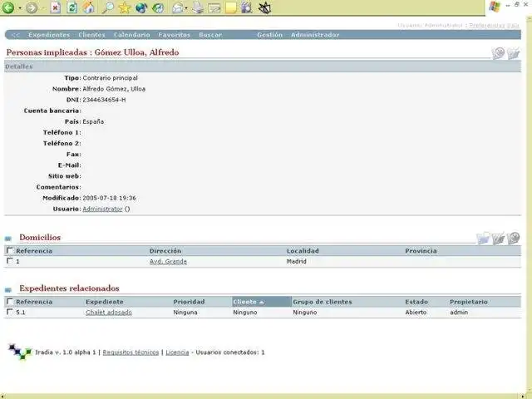The width and height of the screenshot is (532, 399).
Task: Sort Domicilios by Dirección column
Action: click(x=165, y=251)
